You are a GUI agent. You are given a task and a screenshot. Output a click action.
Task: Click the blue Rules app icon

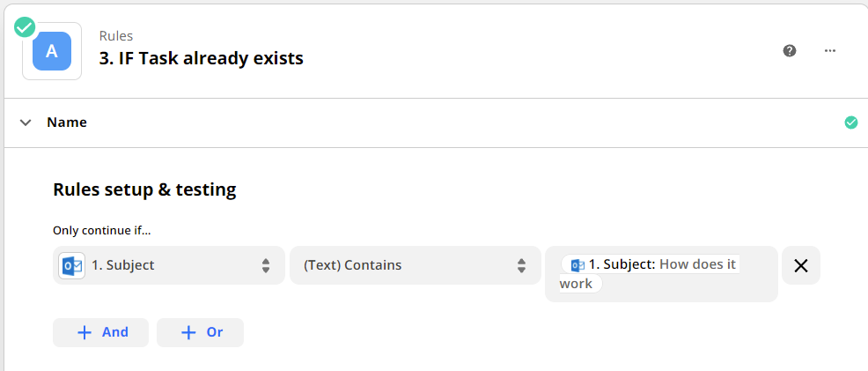[51, 51]
